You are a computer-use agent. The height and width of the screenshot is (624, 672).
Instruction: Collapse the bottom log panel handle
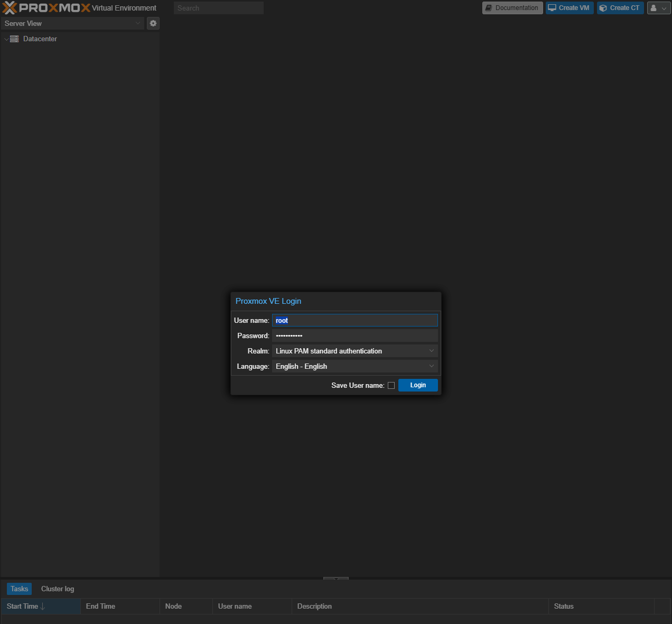click(336, 579)
